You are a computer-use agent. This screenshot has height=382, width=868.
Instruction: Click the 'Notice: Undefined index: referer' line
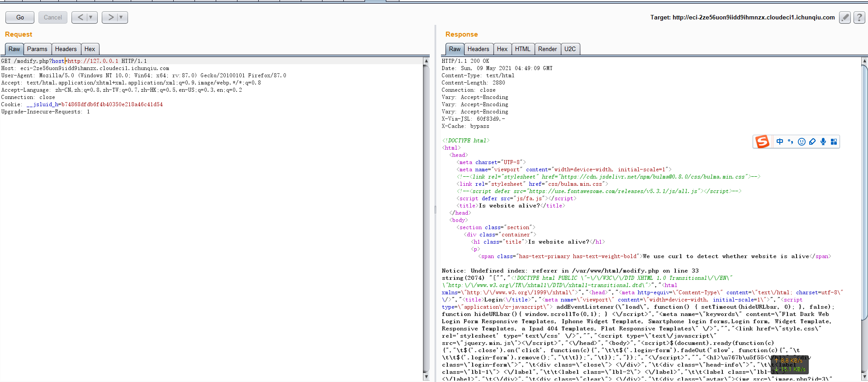coord(570,271)
